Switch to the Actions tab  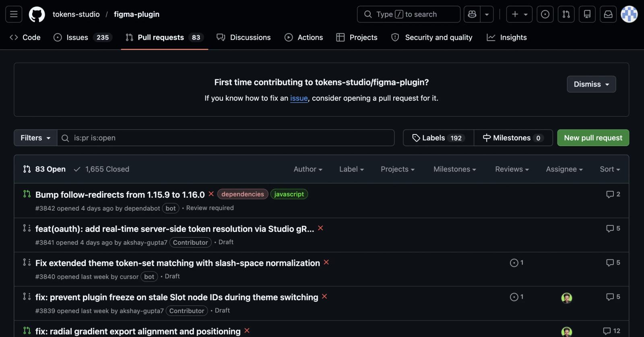click(x=304, y=37)
